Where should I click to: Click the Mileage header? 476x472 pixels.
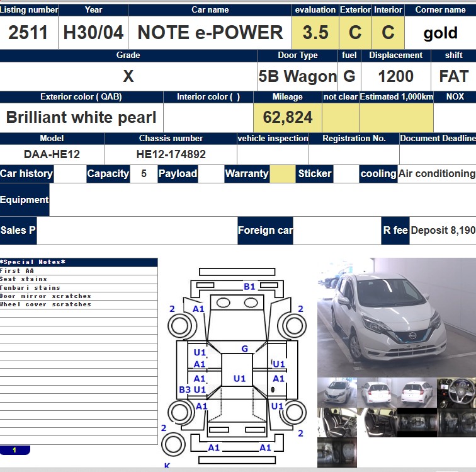coord(288,97)
